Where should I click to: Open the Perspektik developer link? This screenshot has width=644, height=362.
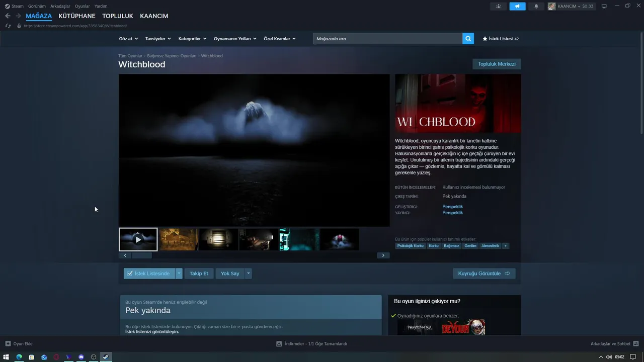(x=452, y=207)
